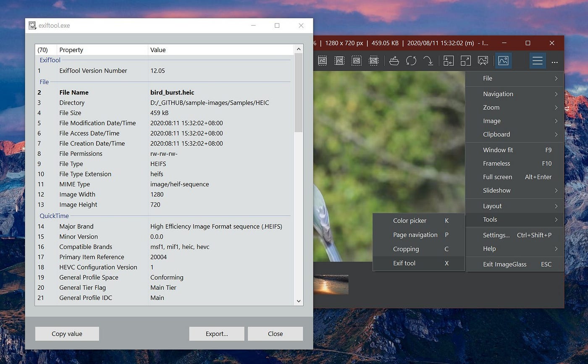Click the Export... button
Image resolution: width=588 pixels, height=364 pixels.
click(x=217, y=334)
